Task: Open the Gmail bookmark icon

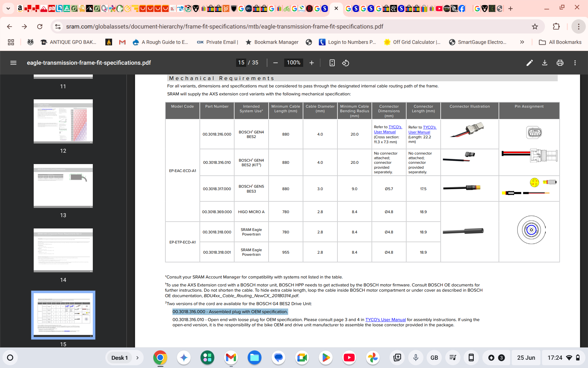Action: (x=122, y=42)
